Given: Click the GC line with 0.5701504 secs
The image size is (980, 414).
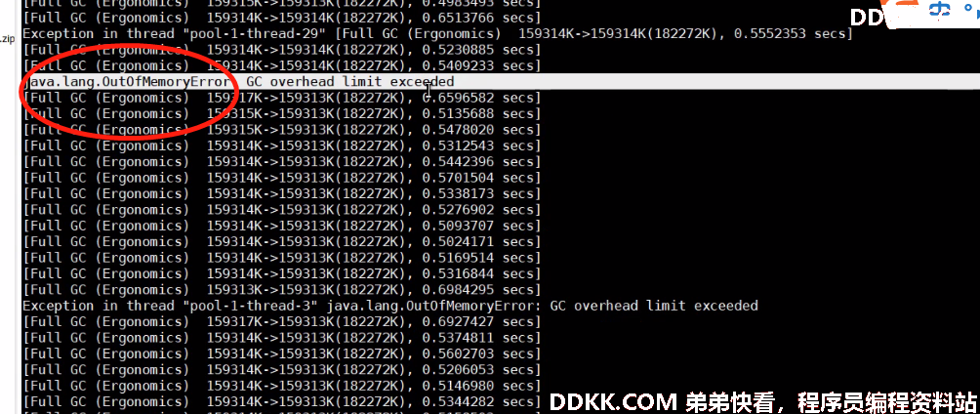Looking at the screenshot, I should point(282,178).
